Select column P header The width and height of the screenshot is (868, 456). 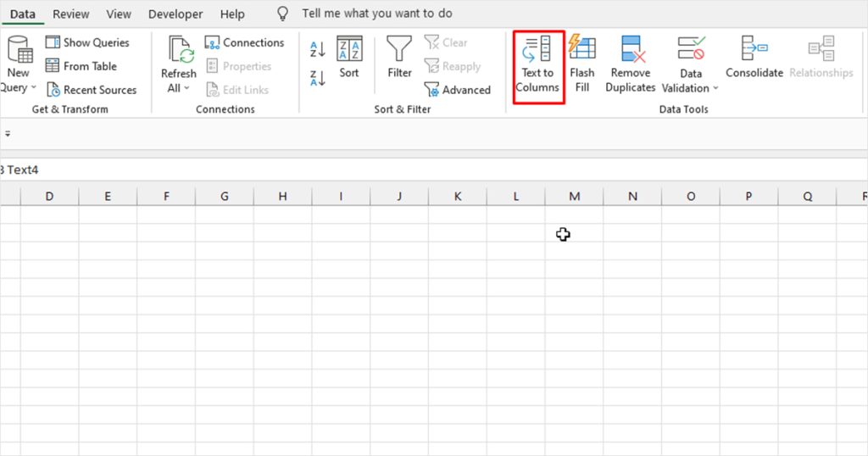[749, 196]
